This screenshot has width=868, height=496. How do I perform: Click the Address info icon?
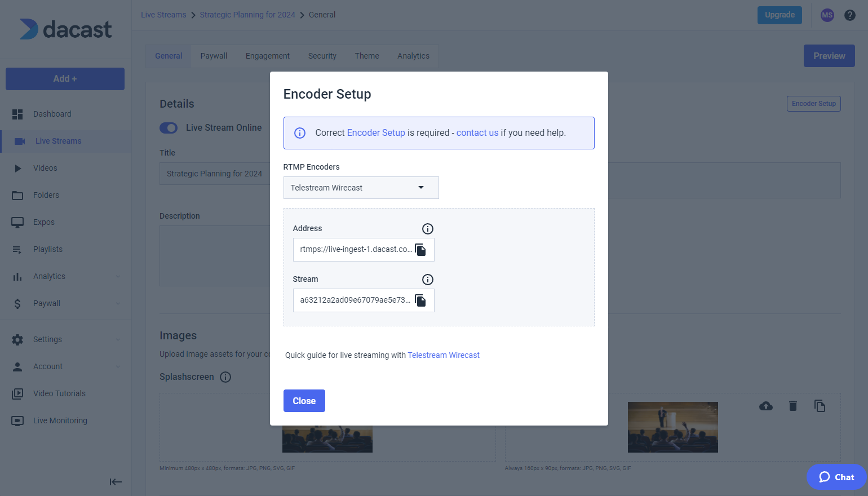(427, 228)
